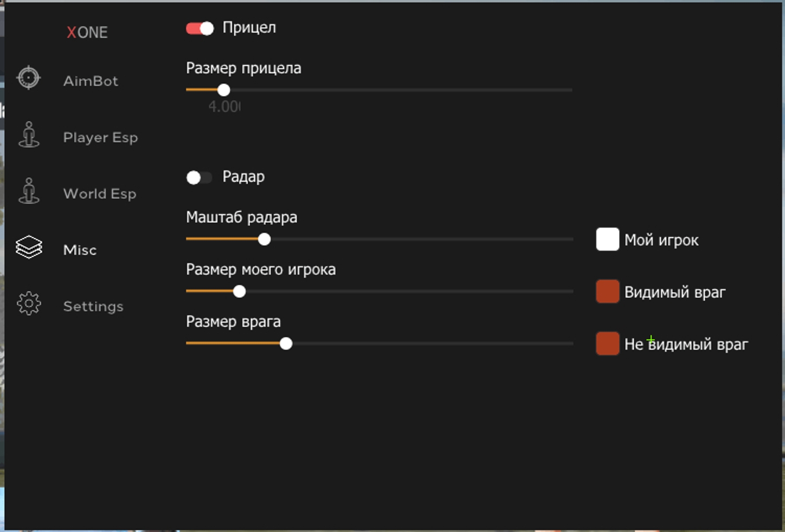This screenshot has height=532, width=785.
Task: Disable the Прицел toggle switch
Action: click(200, 29)
